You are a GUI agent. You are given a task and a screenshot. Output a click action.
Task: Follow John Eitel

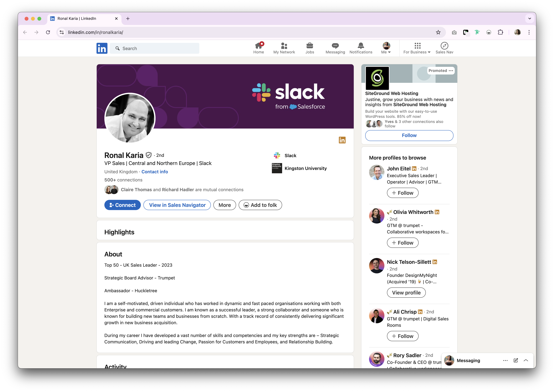point(402,193)
